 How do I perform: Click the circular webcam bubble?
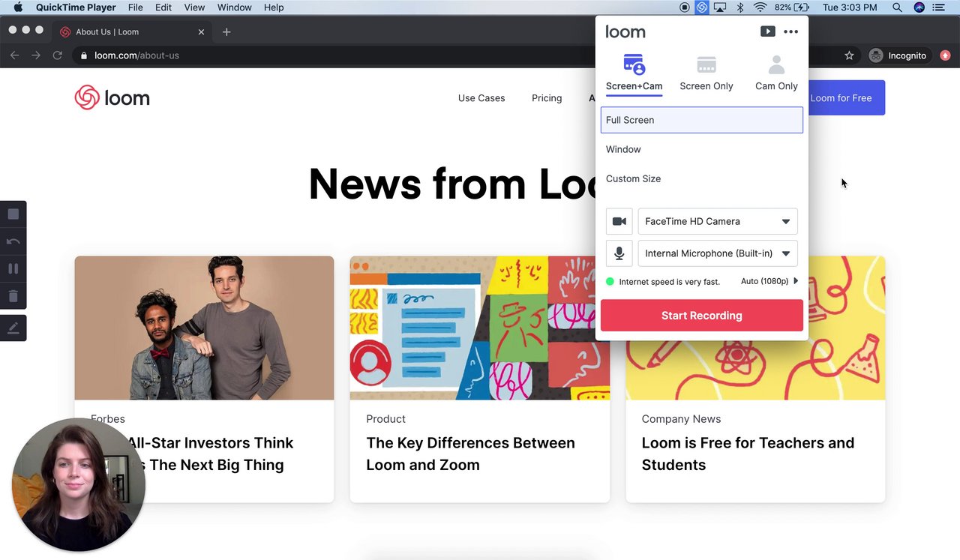[77, 484]
